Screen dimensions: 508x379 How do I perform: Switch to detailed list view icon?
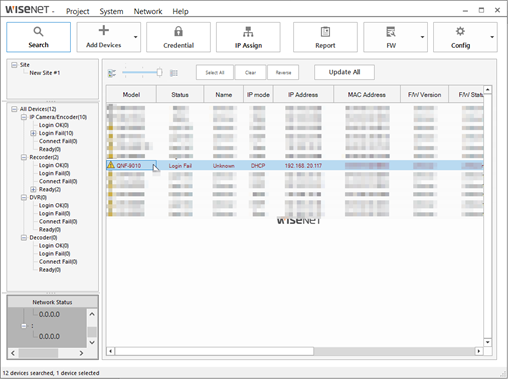tap(112, 73)
